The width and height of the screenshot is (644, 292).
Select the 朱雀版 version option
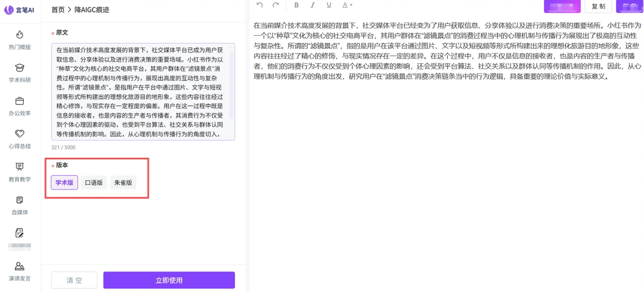click(x=123, y=182)
